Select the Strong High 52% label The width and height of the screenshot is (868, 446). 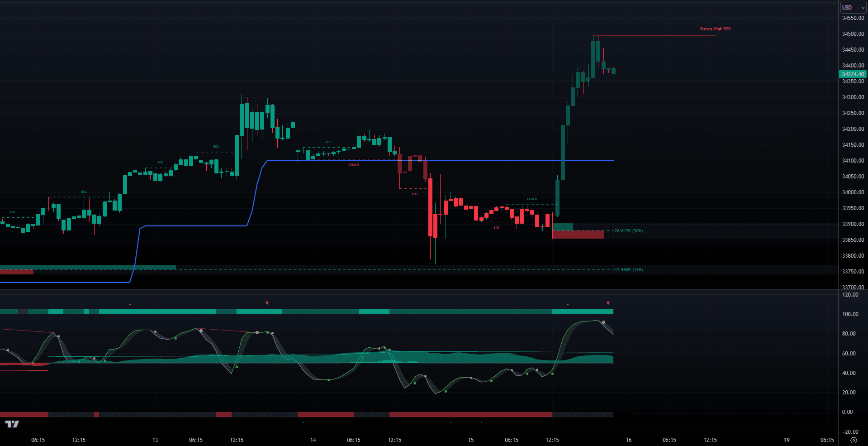pos(715,29)
